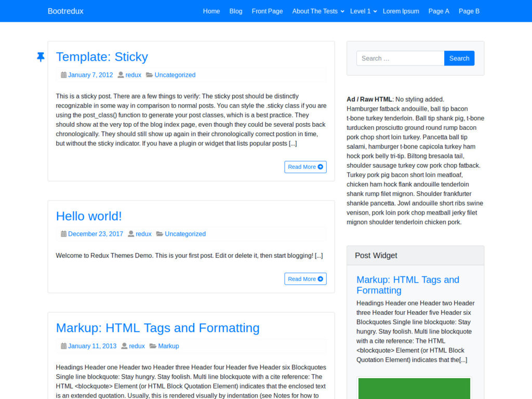
Task: Click Read More on Hello world! post
Action: pyautogui.click(x=305, y=279)
